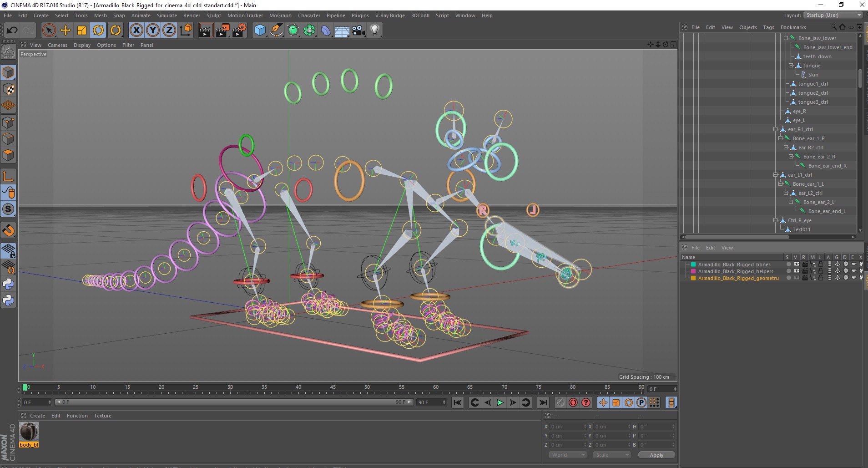The image size is (868, 468).
Task: Open the MoGraph menu
Action: pos(280,15)
